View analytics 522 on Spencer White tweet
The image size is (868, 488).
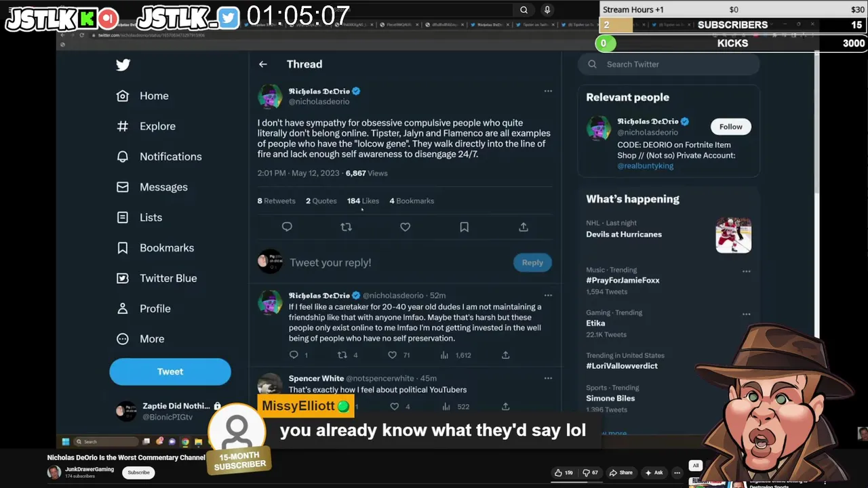[x=456, y=407]
